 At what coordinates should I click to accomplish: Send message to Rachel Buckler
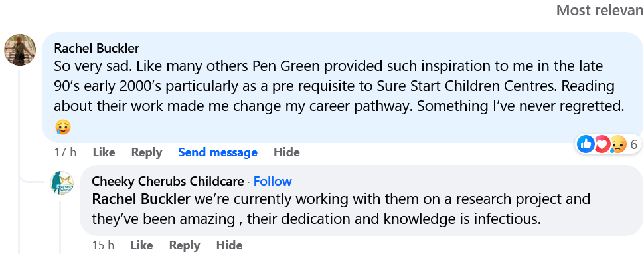click(218, 152)
